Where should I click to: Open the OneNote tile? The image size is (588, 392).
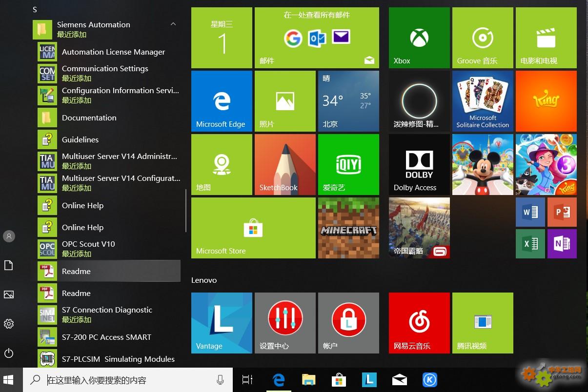pos(562,244)
